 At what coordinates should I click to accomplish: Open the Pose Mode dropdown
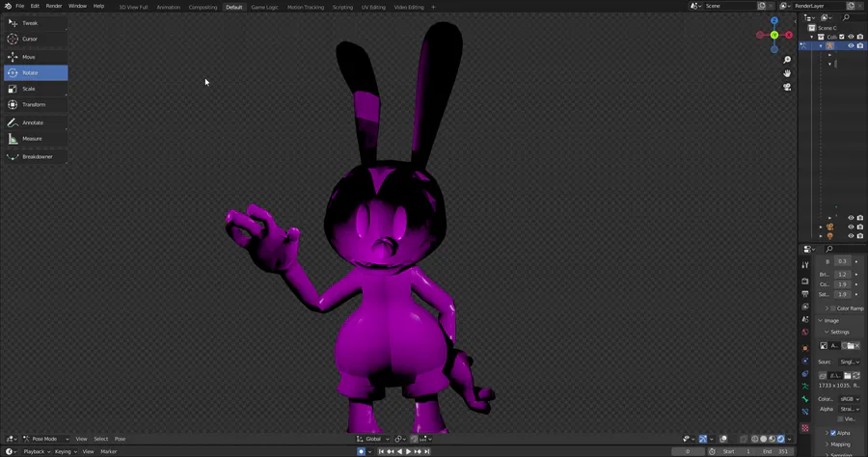coord(46,439)
